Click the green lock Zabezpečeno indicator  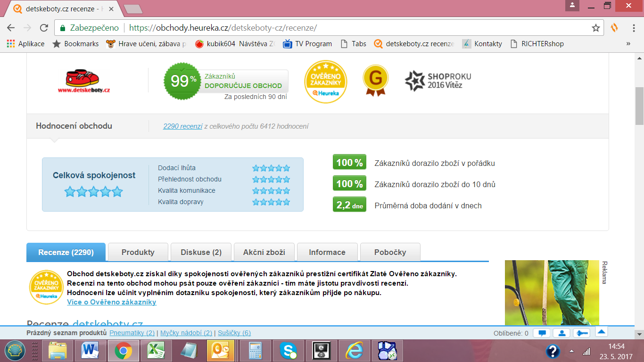[x=89, y=28]
